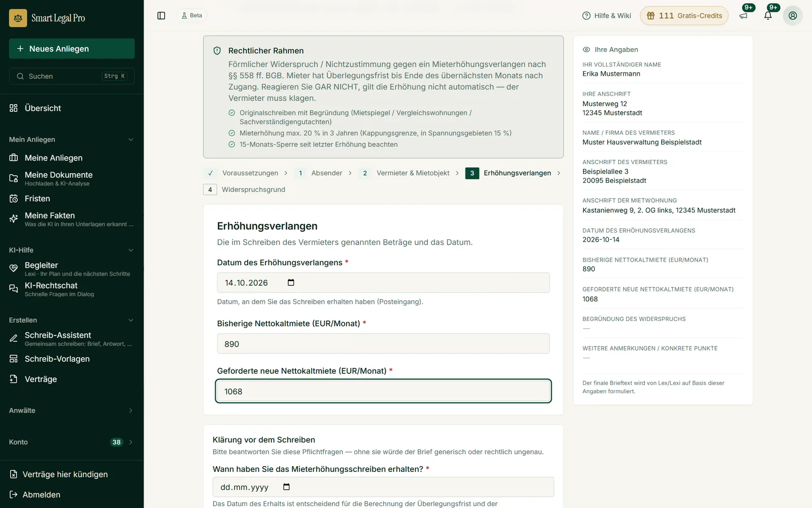Open calendar picker for Mieterhöhungsschreiben erhalten date
This screenshot has width=812, height=508.
[286, 487]
